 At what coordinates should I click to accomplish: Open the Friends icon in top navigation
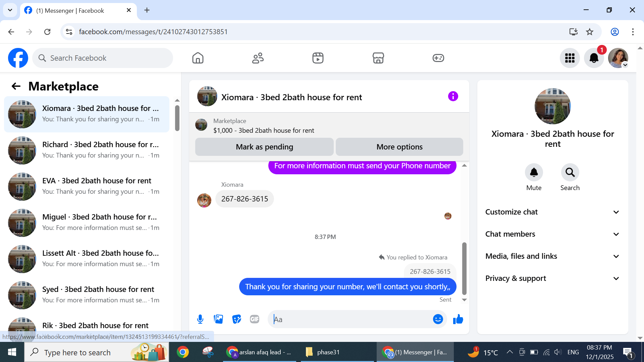pos(258,58)
